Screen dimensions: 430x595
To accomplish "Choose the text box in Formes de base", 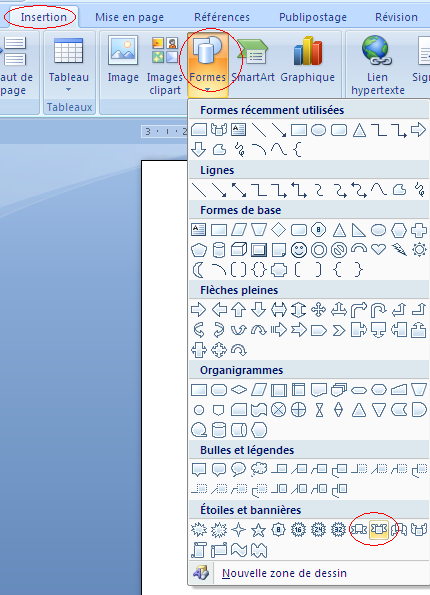I will click(x=198, y=230).
